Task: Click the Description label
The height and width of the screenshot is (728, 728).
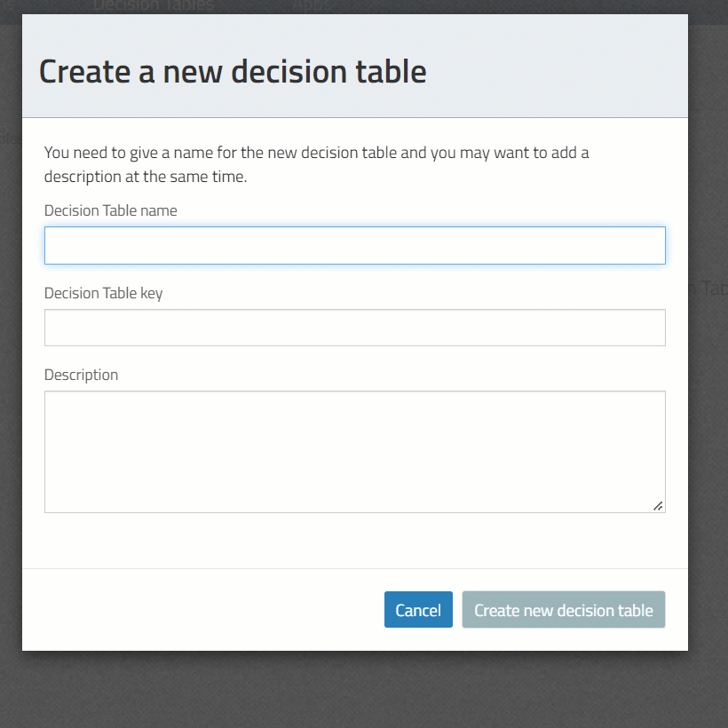Action: tap(81, 375)
